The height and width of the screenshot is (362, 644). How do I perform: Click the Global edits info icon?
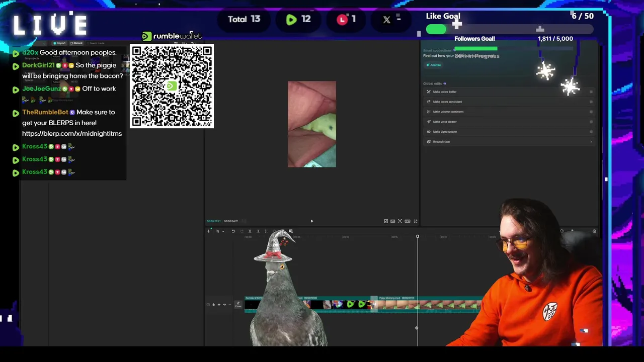pyautogui.click(x=444, y=83)
